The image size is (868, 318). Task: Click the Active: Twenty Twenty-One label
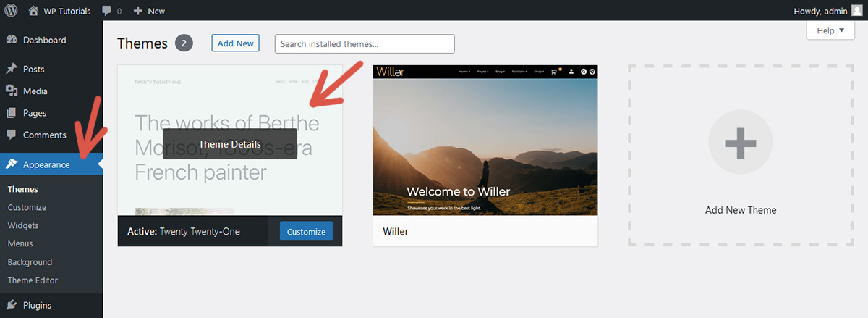click(184, 232)
